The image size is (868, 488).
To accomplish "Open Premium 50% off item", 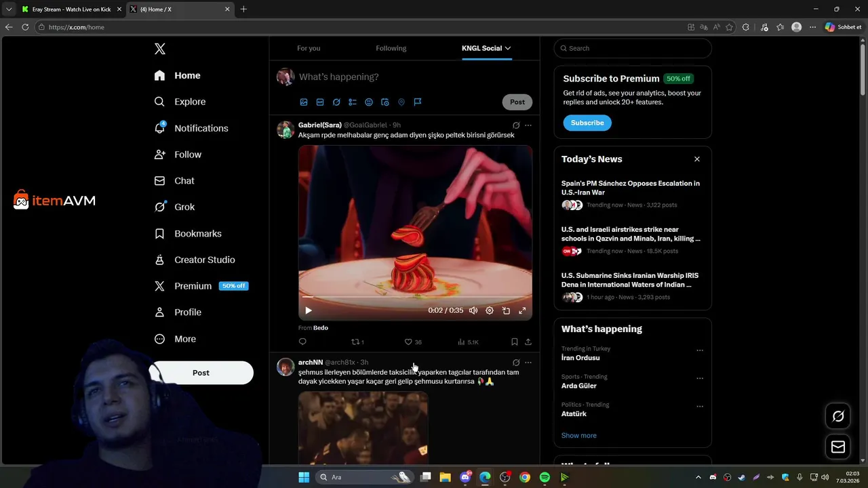I will tap(201, 286).
